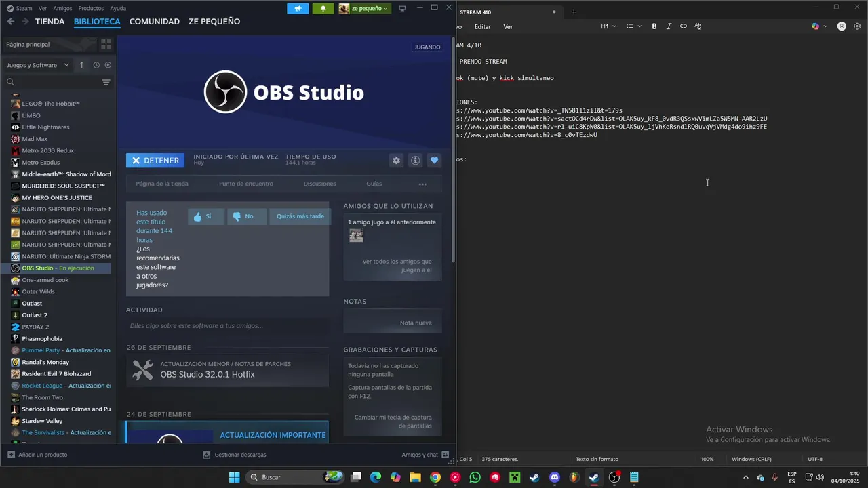
Task: Open Amigos y chat panel
Action: click(x=425, y=455)
